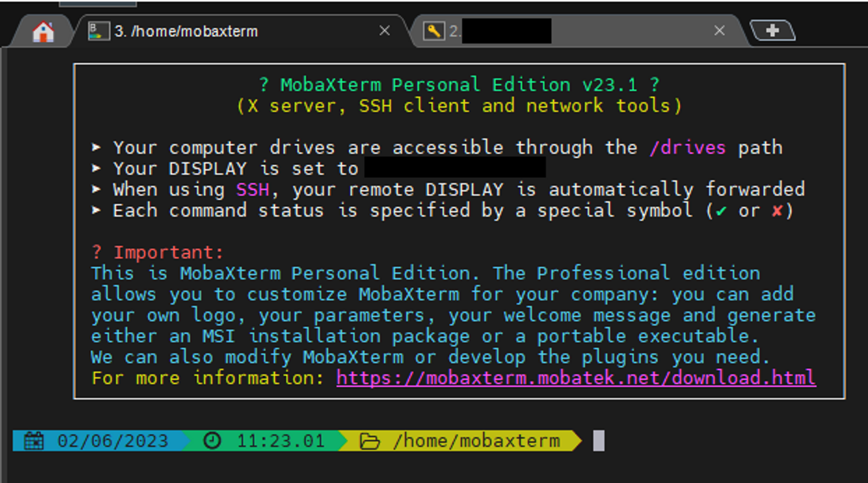Click the SSH key icon on tab 2

pyautogui.click(x=434, y=31)
